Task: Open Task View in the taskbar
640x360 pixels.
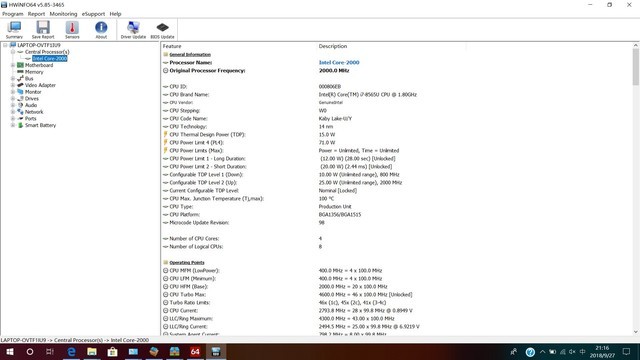Action: coord(50,351)
